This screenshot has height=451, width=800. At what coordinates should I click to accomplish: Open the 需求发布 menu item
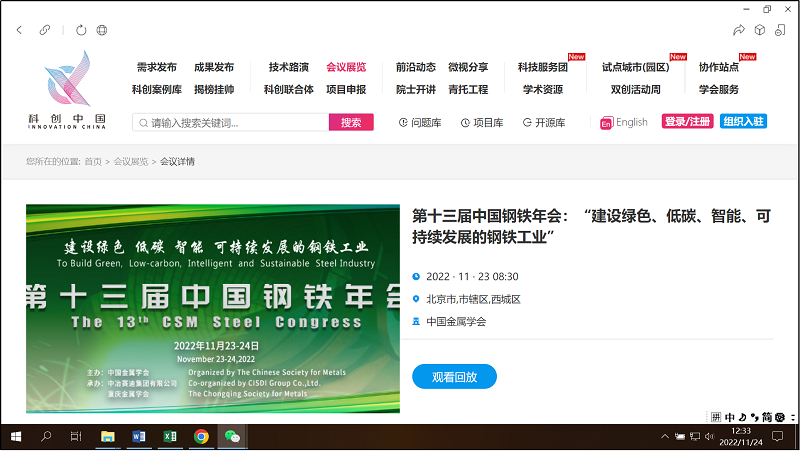157,67
